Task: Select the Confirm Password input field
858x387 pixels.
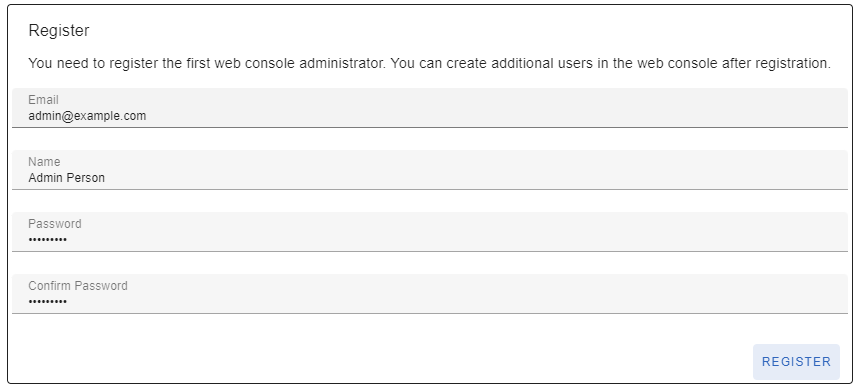Action: point(430,293)
